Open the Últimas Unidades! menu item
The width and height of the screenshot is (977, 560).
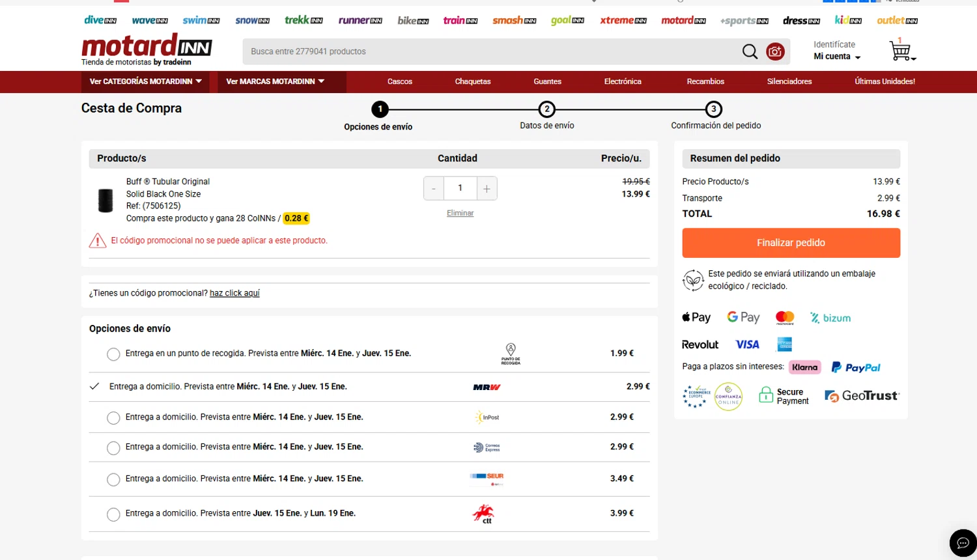pos(885,81)
